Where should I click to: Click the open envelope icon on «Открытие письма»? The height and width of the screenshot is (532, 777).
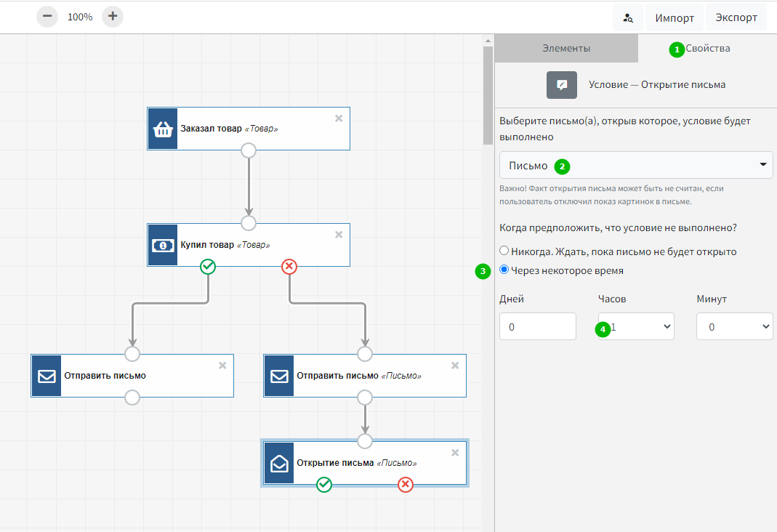pyautogui.click(x=279, y=463)
